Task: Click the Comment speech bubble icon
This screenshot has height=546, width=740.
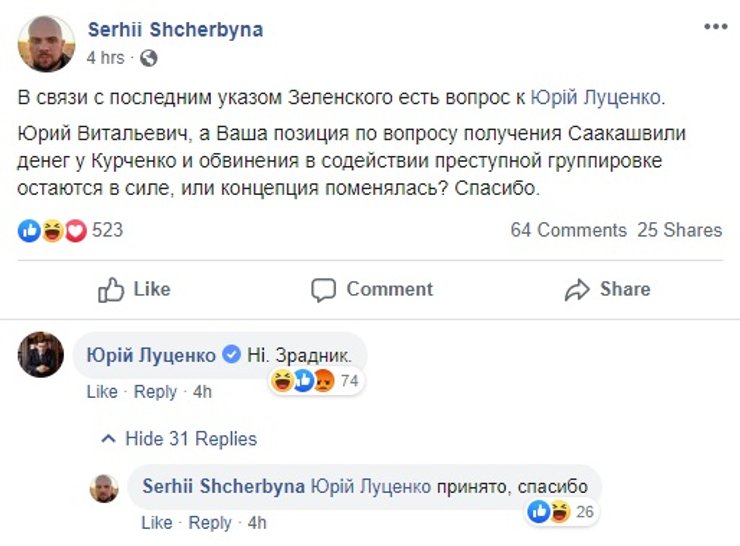Action: [x=323, y=290]
